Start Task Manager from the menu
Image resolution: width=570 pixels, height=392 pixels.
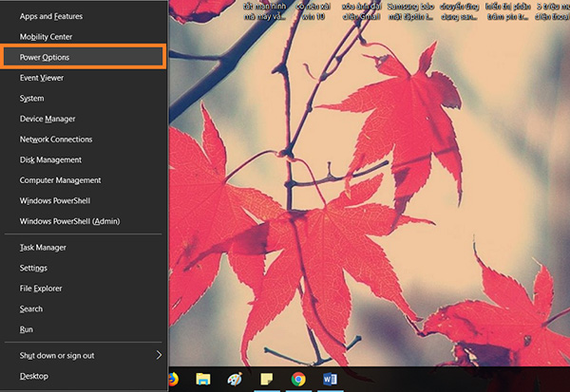(84, 247)
